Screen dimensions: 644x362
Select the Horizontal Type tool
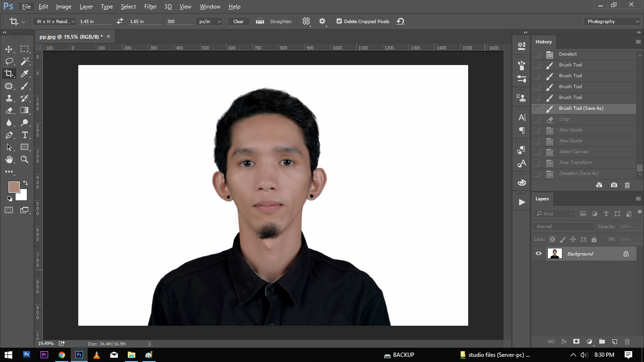click(25, 135)
